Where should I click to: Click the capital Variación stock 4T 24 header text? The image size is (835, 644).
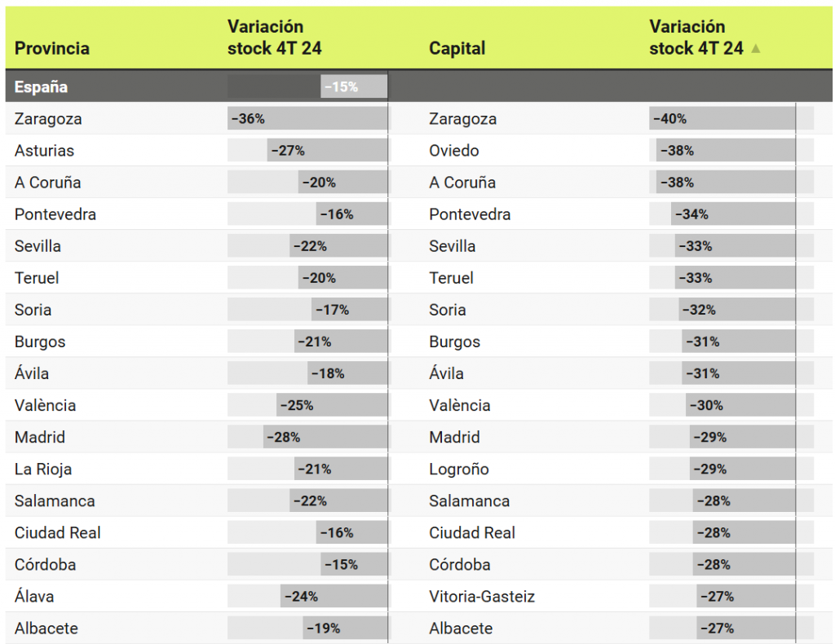(x=696, y=37)
